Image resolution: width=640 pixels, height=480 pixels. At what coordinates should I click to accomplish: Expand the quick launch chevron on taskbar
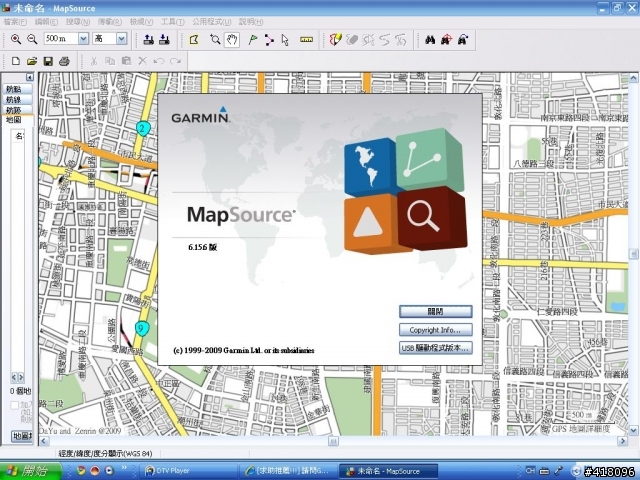(124, 468)
